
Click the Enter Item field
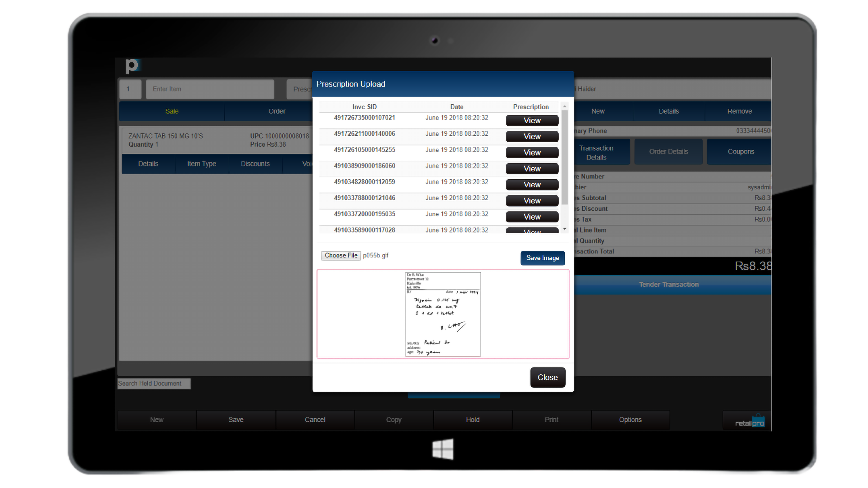pyautogui.click(x=210, y=89)
